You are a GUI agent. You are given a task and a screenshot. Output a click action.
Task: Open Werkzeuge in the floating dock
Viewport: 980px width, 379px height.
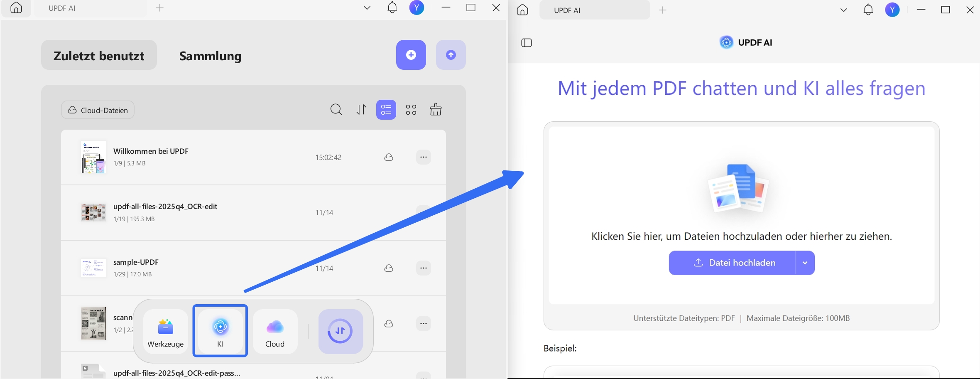tap(166, 331)
